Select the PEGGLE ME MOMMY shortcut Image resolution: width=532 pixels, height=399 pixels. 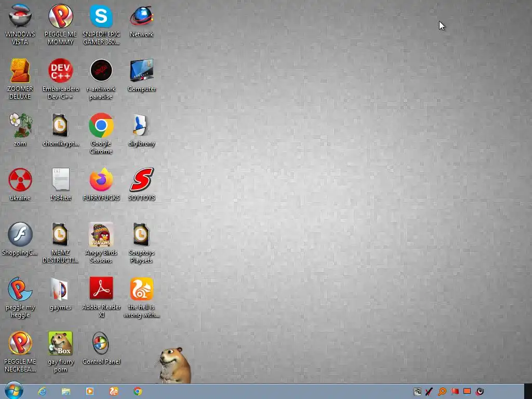coord(60,24)
